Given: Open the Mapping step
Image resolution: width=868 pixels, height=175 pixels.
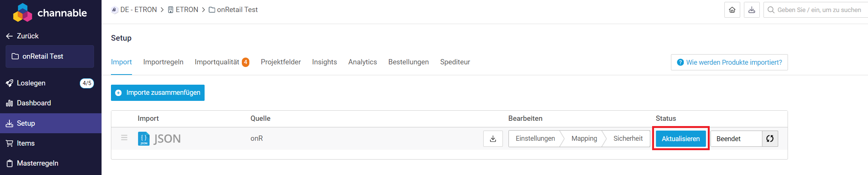Looking at the screenshot, I should coord(584,139).
